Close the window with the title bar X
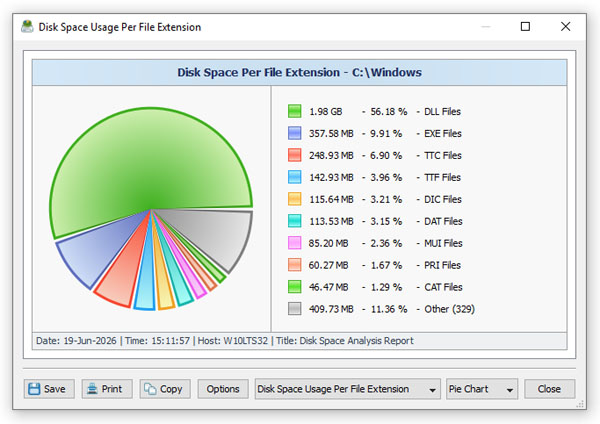The width and height of the screenshot is (600, 424). 566,26
